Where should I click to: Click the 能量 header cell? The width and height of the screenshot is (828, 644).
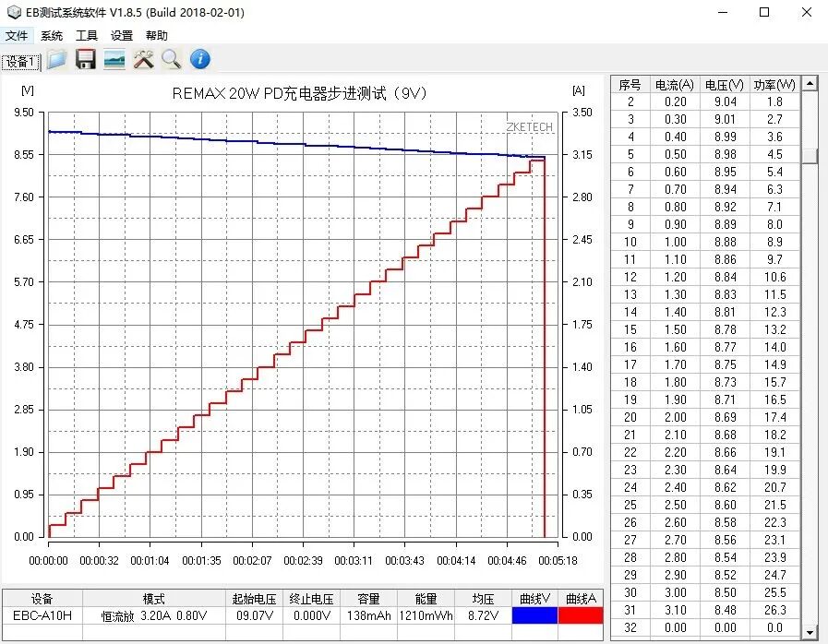pyautogui.click(x=426, y=599)
